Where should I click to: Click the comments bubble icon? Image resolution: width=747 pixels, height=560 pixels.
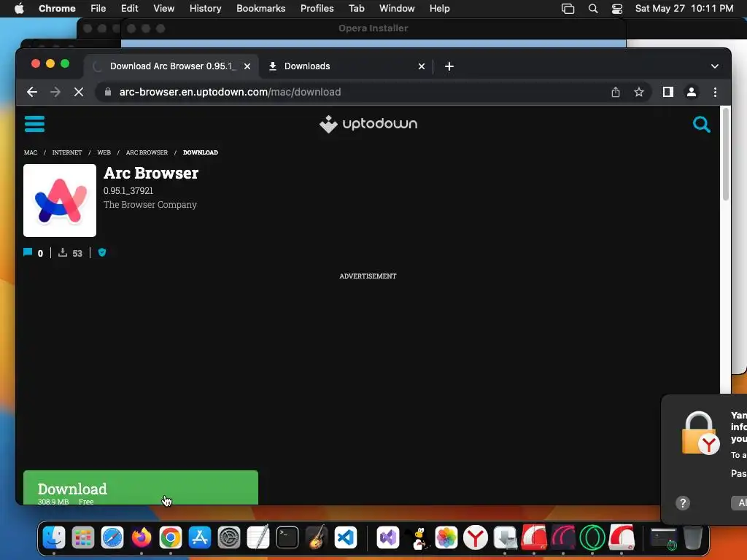pos(28,252)
